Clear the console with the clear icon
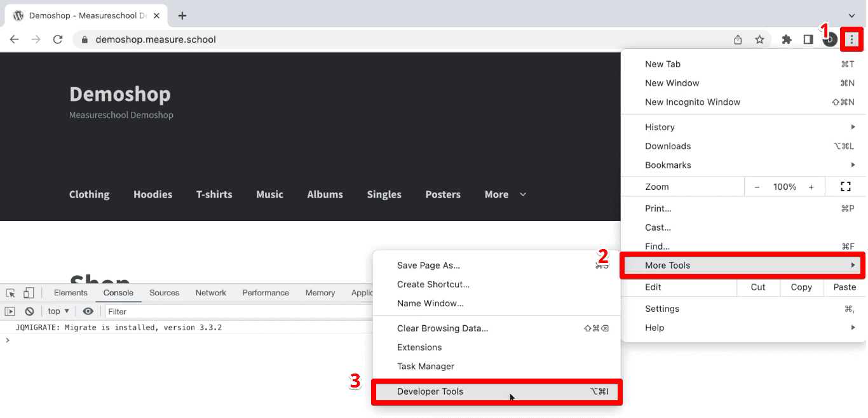 [29, 311]
